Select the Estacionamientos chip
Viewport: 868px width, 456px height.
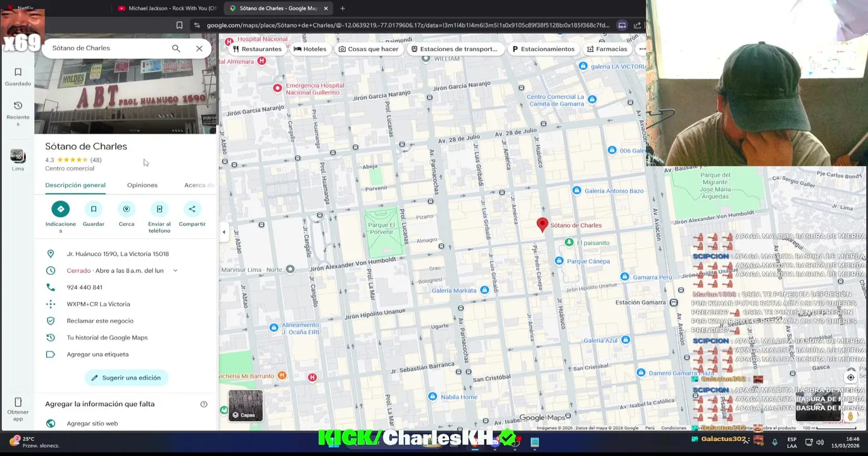pyautogui.click(x=543, y=49)
